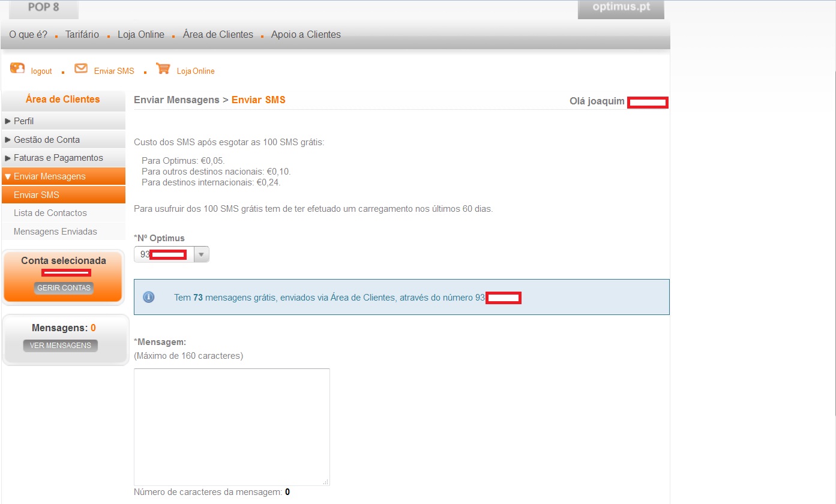Click the 'Para Optimus: €0,05.' text
The width and height of the screenshot is (836, 504).
183,161
